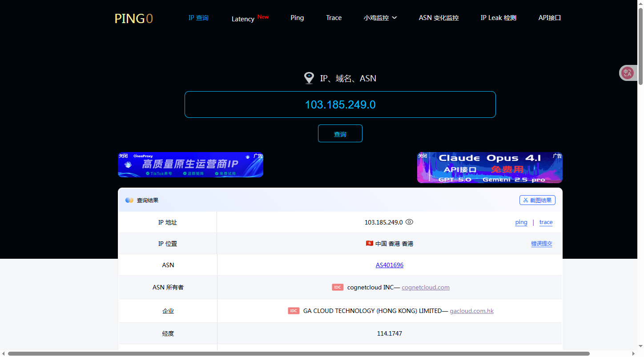Image resolution: width=644 pixels, height=357 pixels.
Task: Open the API接口 page
Action: (x=550, y=18)
